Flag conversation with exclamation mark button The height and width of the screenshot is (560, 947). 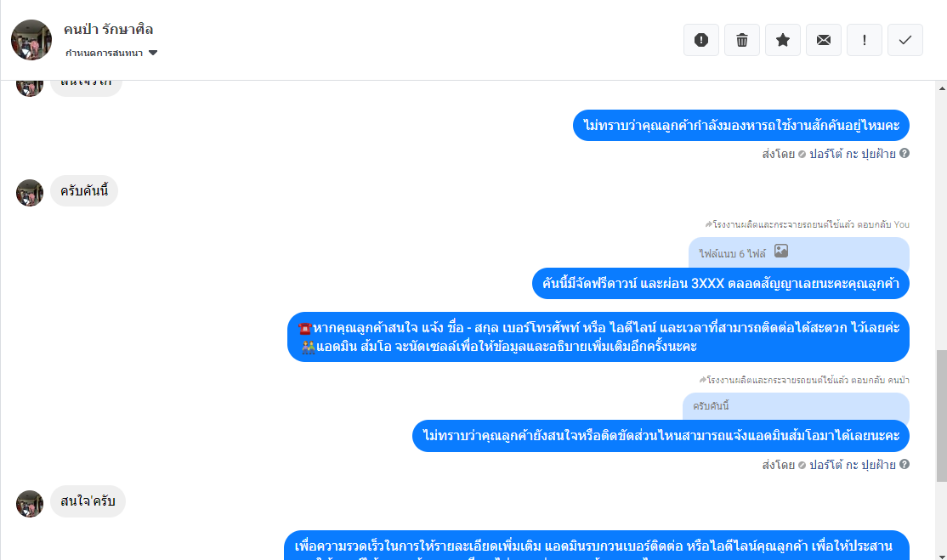(865, 40)
